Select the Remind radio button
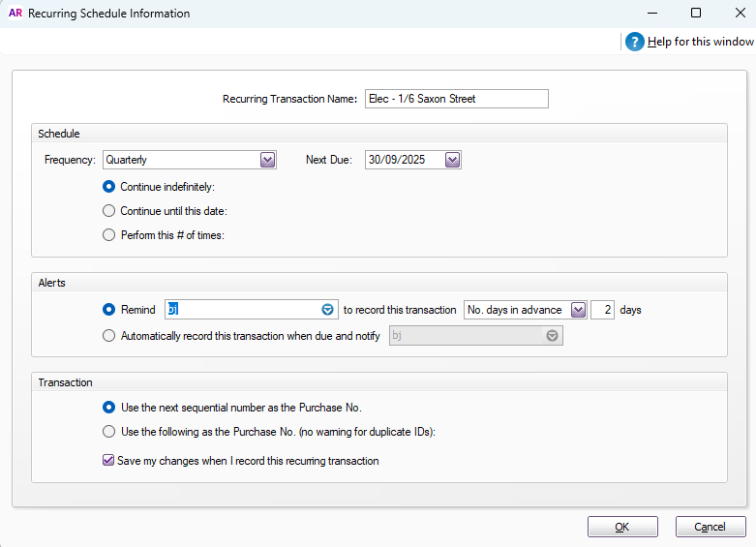 (109, 310)
